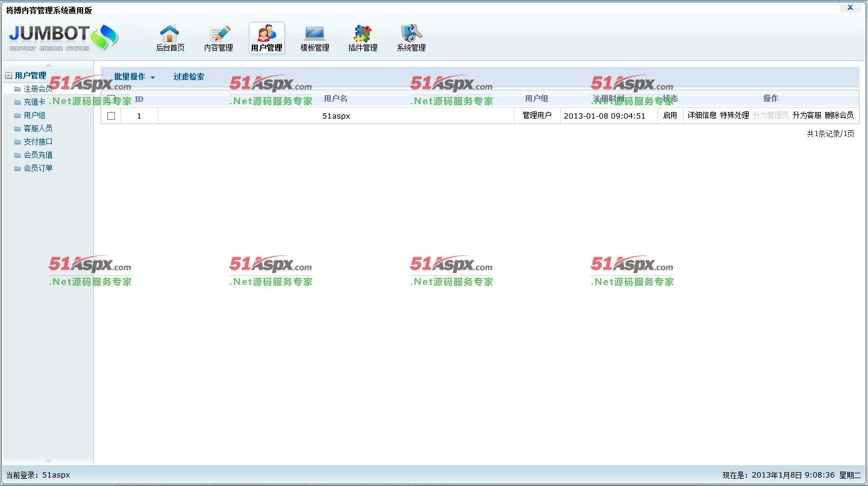Click the 当前登录: 51aspx status text
This screenshot has width=868, height=486.
pos(38,475)
